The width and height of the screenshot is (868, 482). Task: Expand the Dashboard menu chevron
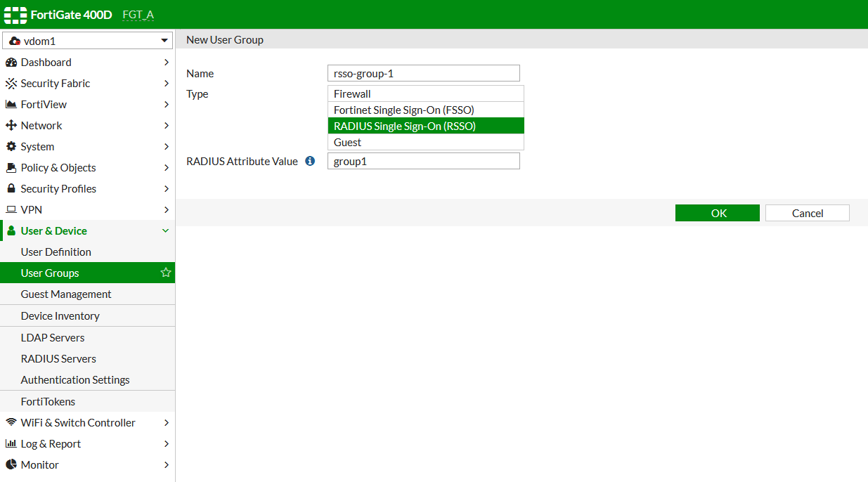click(167, 63)
